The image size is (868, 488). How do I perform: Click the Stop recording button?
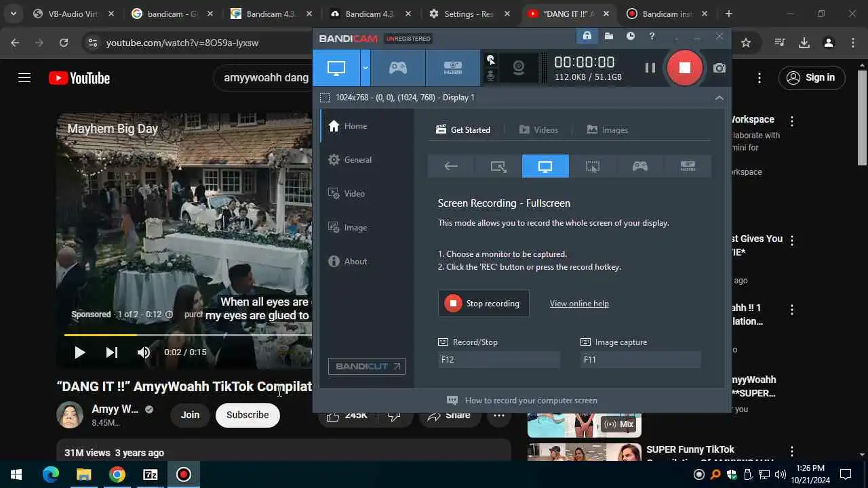pyautogui.click(x=484, y=304)
